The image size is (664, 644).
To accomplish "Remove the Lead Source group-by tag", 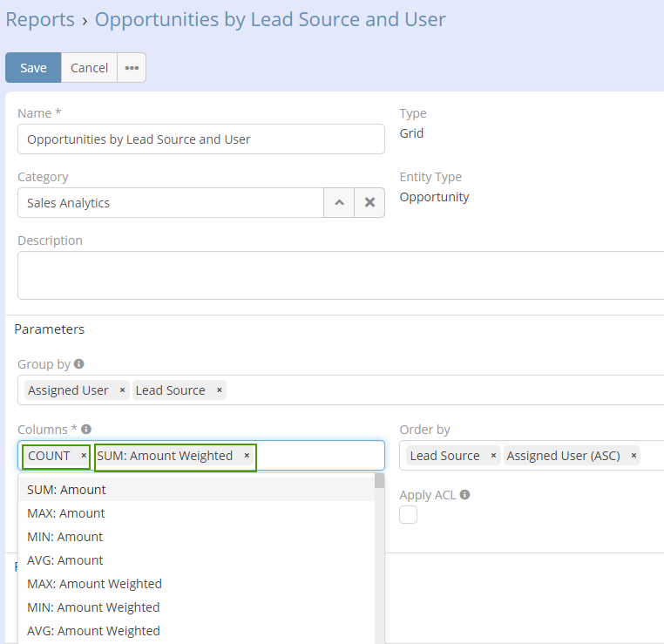I will click(219, 390).
